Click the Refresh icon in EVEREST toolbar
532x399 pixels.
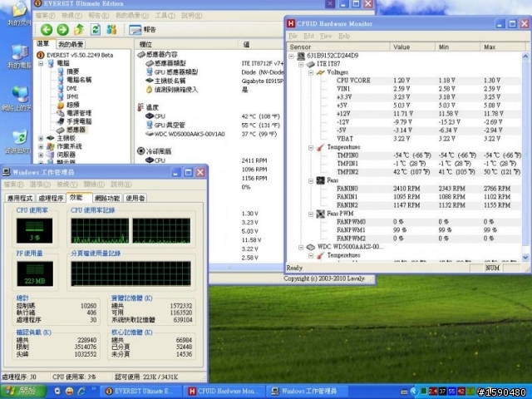pos(96,30)
